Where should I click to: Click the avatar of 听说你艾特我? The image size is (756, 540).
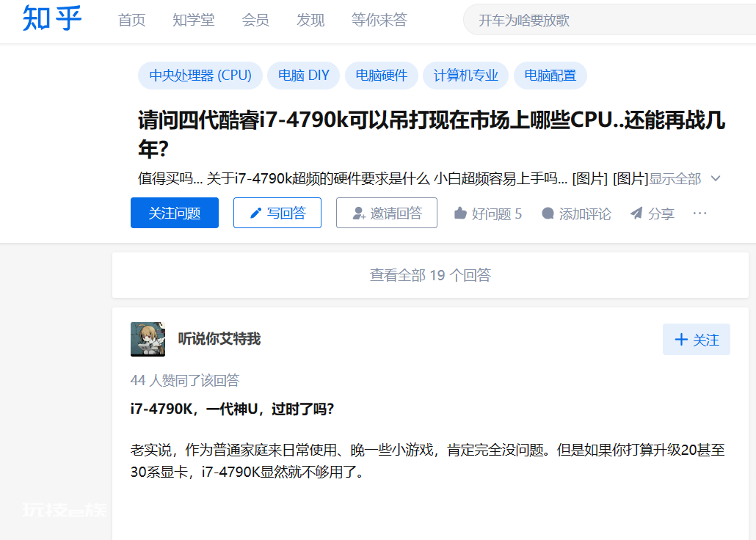[148, 340]
